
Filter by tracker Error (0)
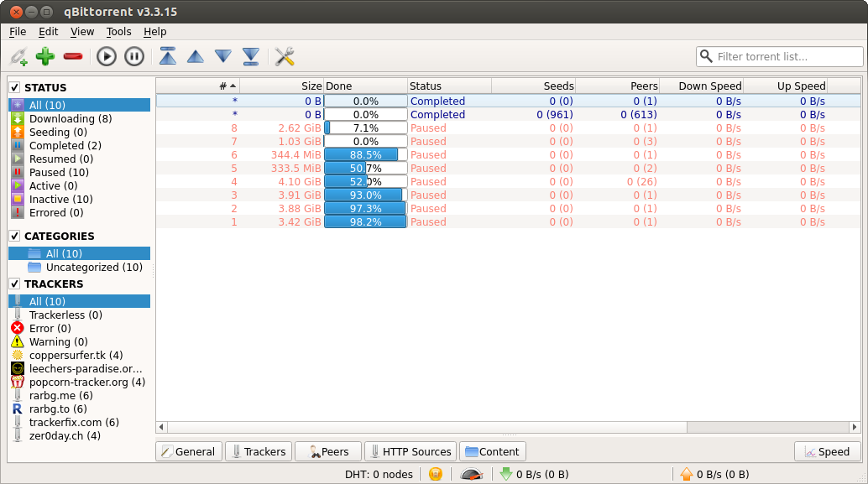click(79, 328)
